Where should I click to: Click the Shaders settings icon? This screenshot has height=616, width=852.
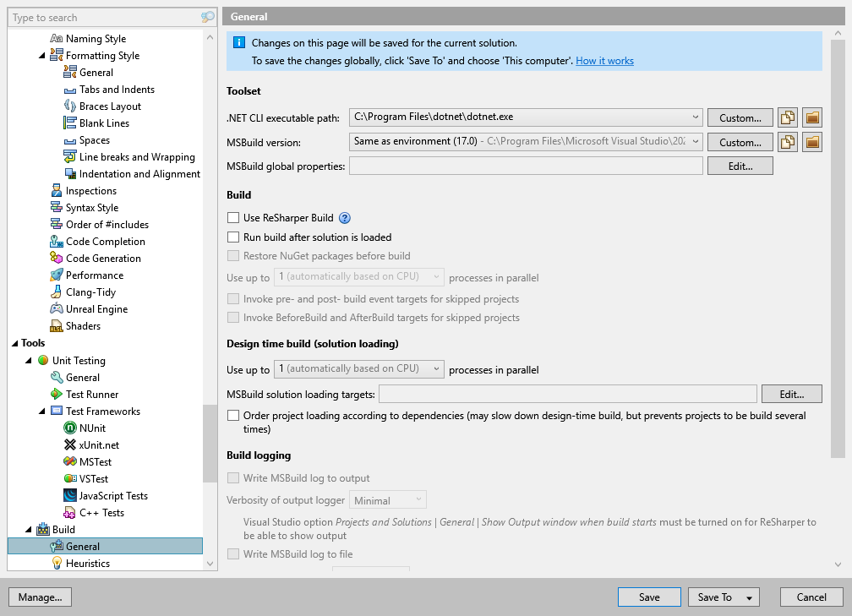pyautogui.click(x=57, y=325)
